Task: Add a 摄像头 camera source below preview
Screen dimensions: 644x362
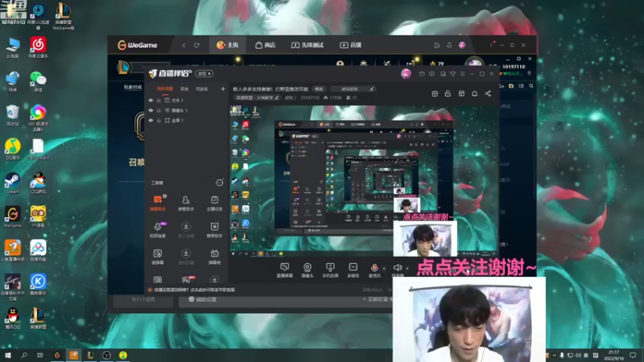Action: [x=308, y=270]
